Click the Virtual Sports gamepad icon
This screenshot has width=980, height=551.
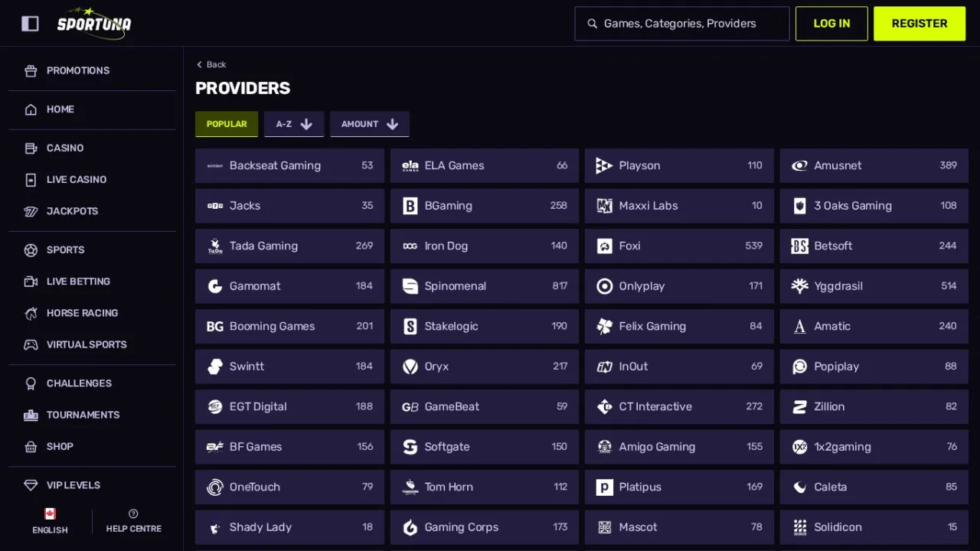(x=31, y=344)
